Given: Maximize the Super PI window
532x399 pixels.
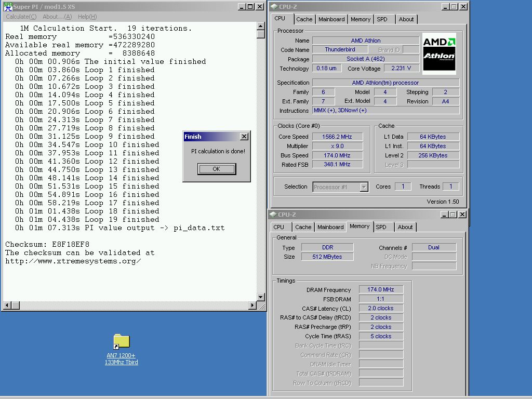Looking at the screenshot, I should point(250,6).
